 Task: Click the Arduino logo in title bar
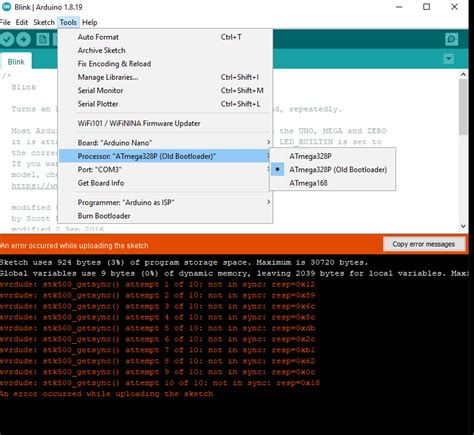point(6,7)
